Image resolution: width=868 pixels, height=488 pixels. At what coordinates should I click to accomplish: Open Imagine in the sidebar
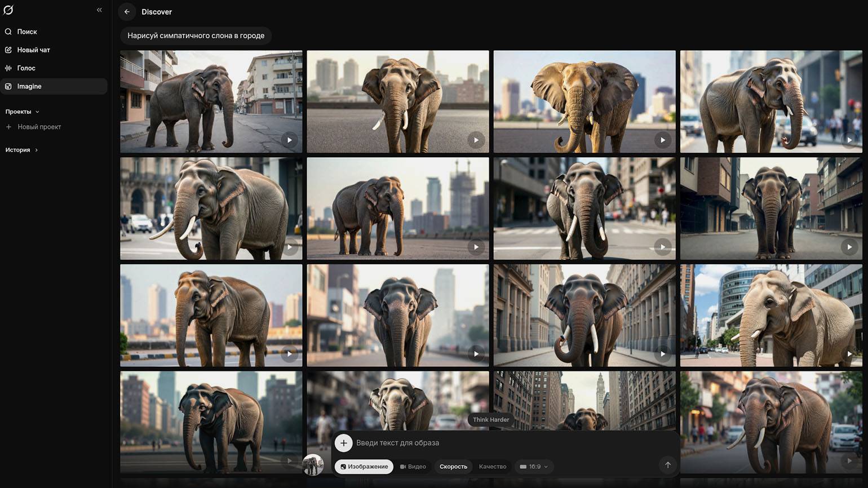pyautogui.click(x=29, y=86)
